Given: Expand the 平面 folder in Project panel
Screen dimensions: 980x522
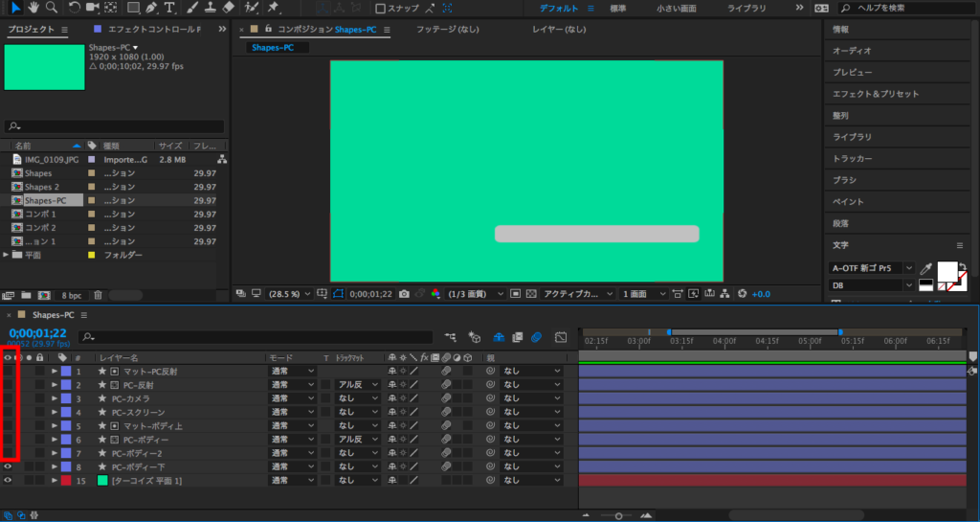Looking at the screenshot, I should point(7,256).
